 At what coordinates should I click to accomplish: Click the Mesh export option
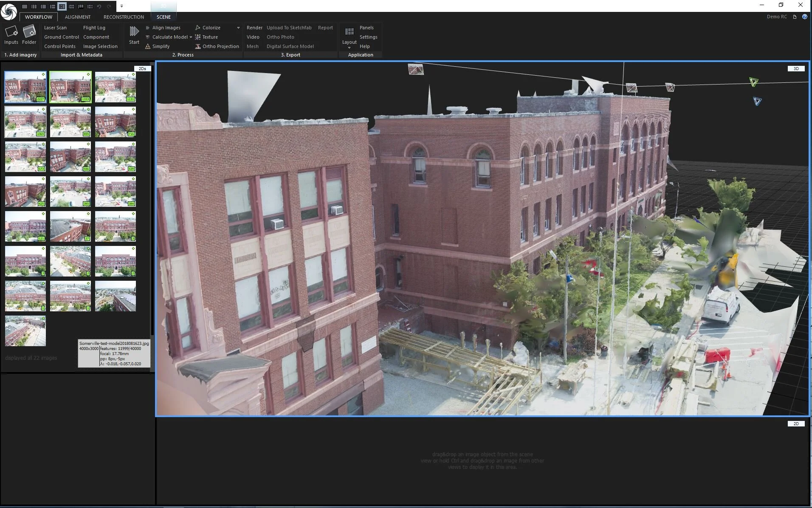(x=253, y=46)
